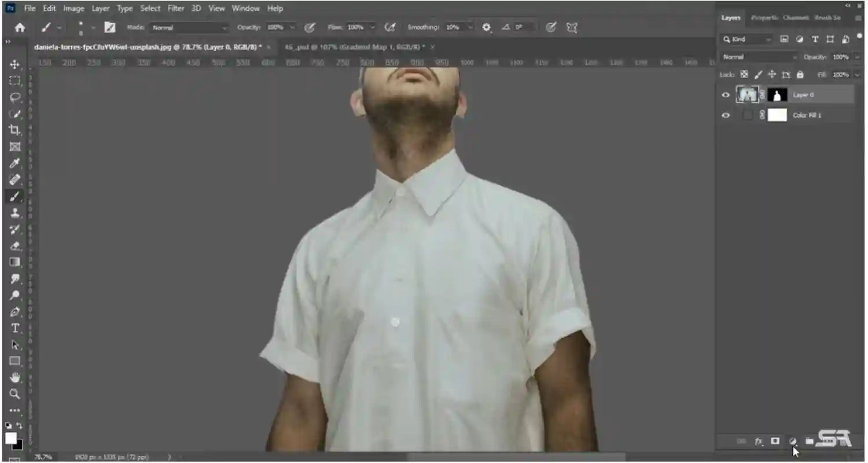The image size is (868, 463).
Task: Select the Crop tool
Action: click(15, 130)
